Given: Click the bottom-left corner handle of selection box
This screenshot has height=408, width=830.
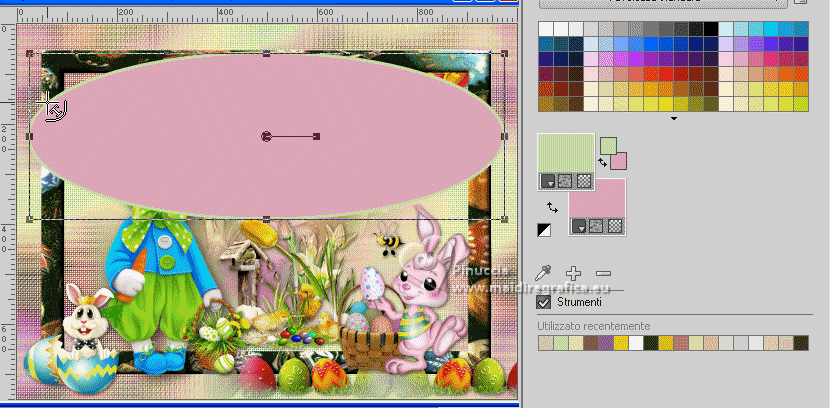Looking at the screenshot, I should coord(30,219).
